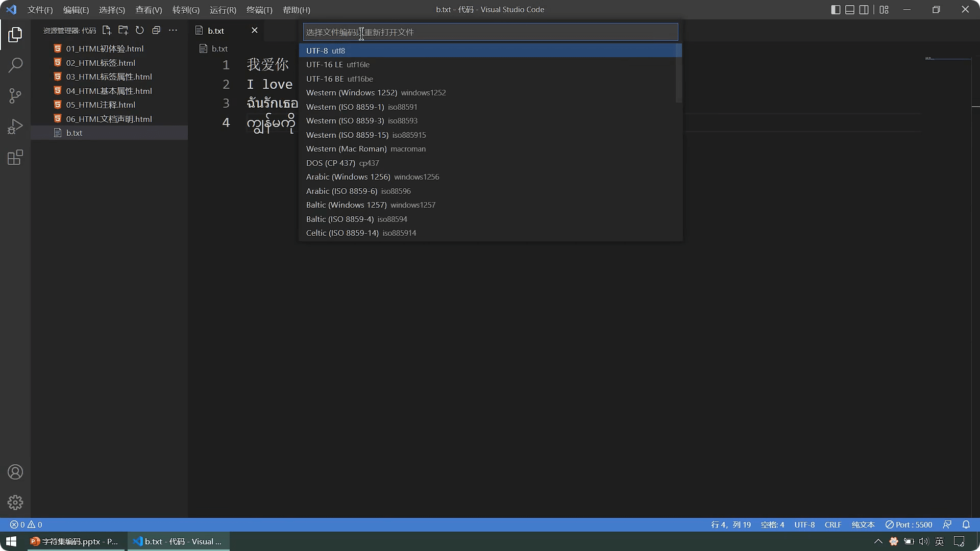Click CRLF line ending in status bar
The image size is (980, 551).
(832, 524)
